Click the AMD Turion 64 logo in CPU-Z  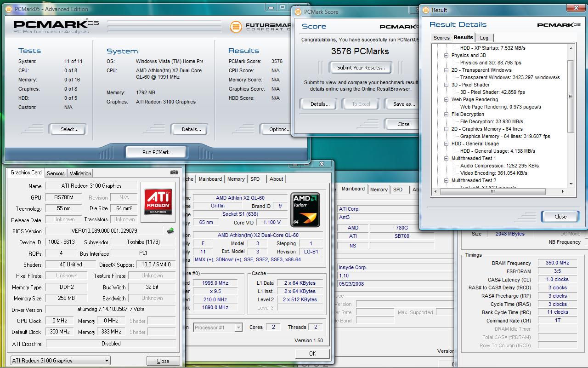305,210
